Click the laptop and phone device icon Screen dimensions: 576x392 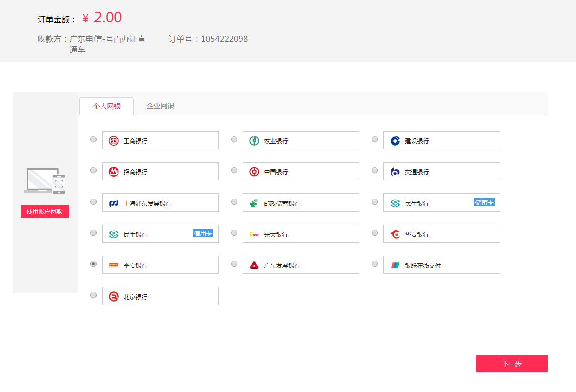coord(44,181)
